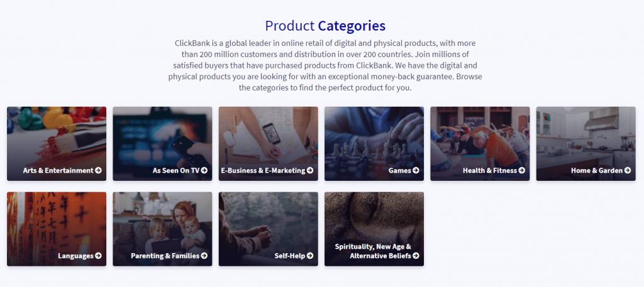This screenshot has height=287, width=644.
Task: Select the Self-Help card image
Action: (x=269, y=220)
